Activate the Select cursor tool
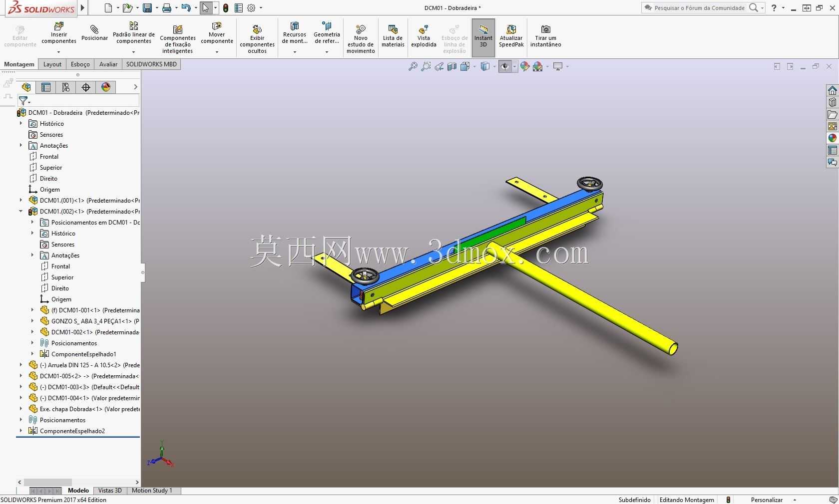The image size is (839, 504). click(x=205, y=8)
